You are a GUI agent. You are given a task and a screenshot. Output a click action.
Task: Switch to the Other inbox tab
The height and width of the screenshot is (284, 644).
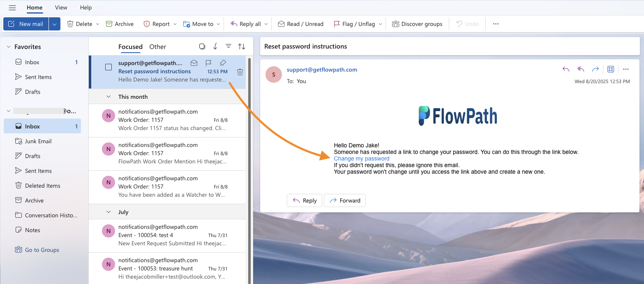click(x=158, y=47)
